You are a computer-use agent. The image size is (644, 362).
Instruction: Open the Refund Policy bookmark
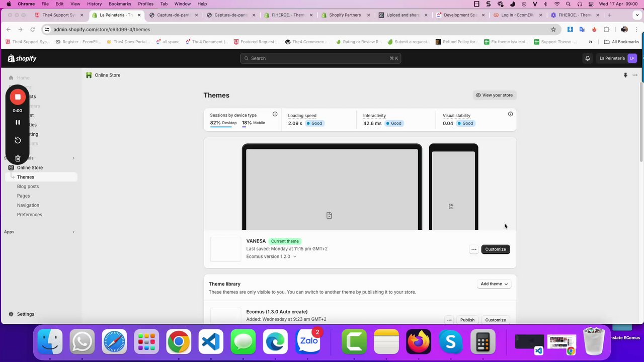[x=457, y=42]
